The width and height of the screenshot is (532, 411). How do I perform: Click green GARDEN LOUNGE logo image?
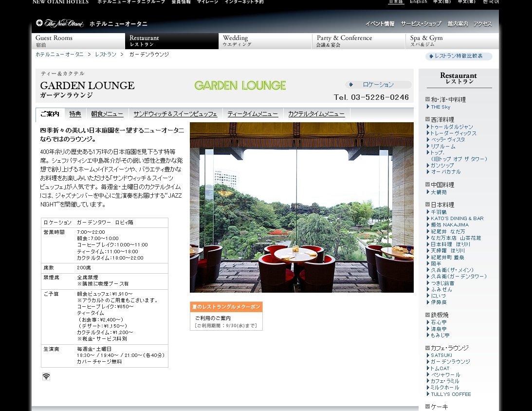pos(240,85)
